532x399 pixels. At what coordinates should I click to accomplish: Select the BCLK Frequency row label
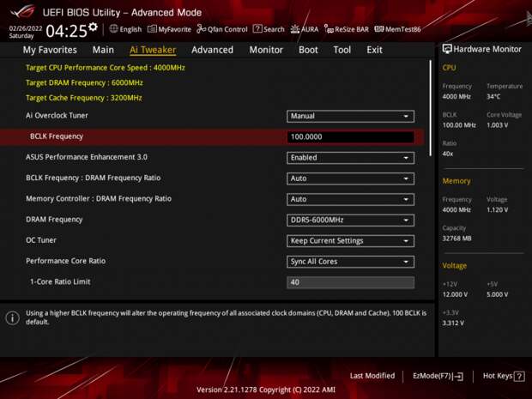pyautogui.click(x=57, y=136)
